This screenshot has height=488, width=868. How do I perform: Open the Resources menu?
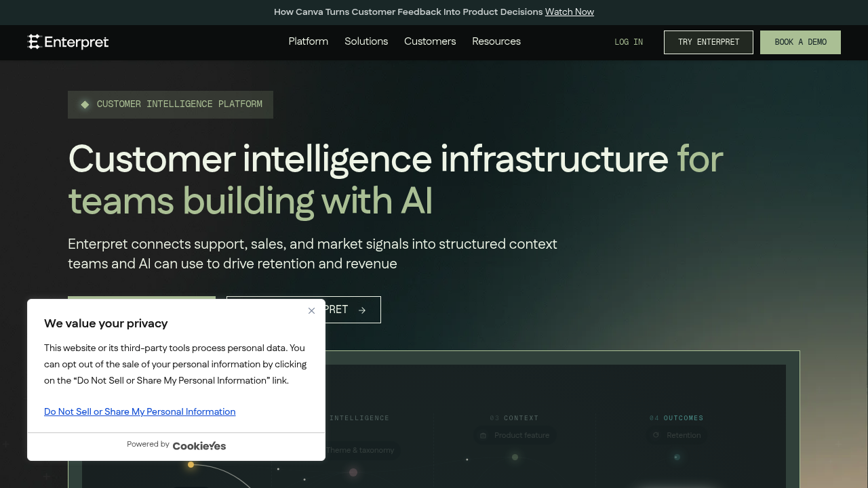(x=496, y=41)
